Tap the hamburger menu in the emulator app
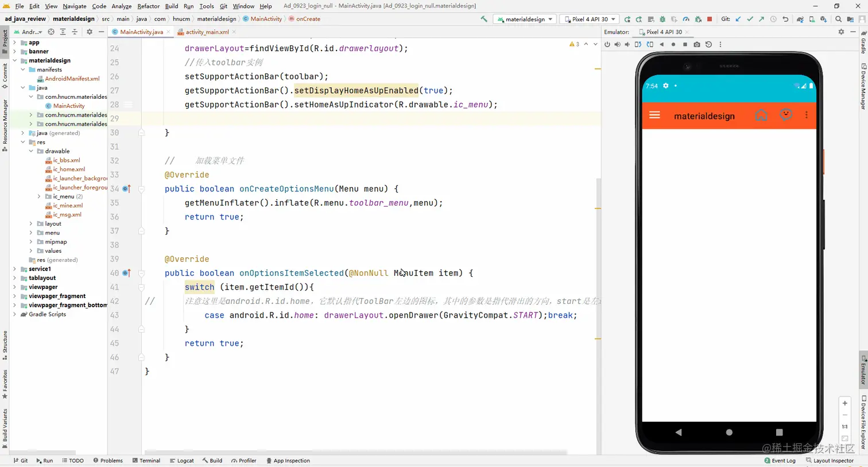The height and width of the screenshot is (467, 868). coord(654,115)
